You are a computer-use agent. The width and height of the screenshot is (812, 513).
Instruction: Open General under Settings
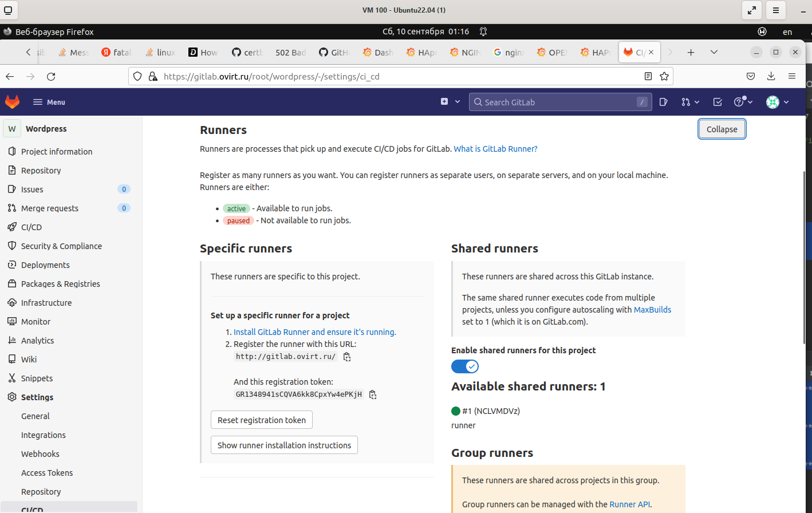click(36, 416)
